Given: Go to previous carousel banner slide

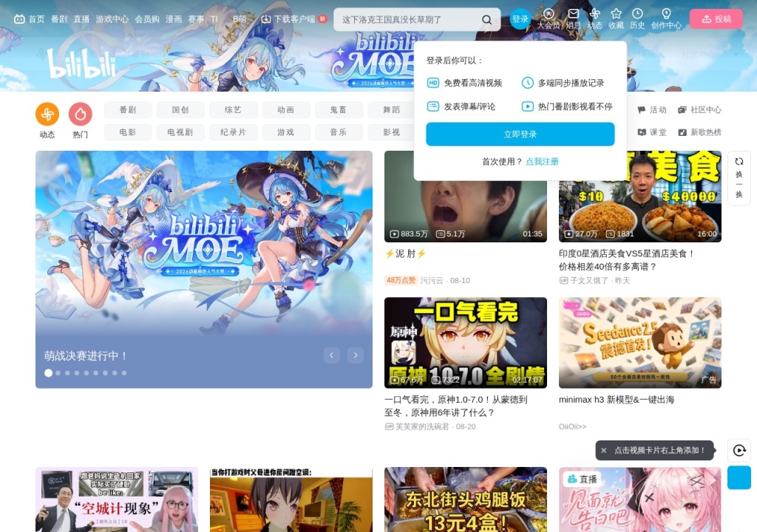Looking at the screenshot, I should (x=332, y=355).
